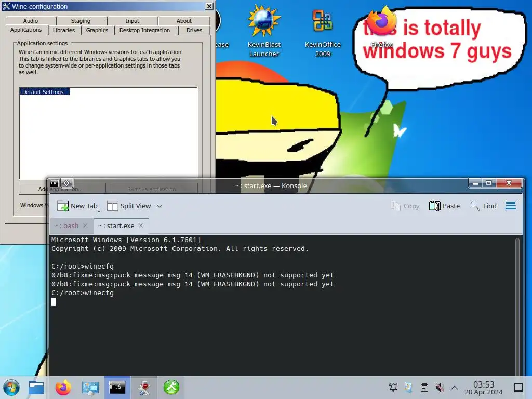
Task: Switch to the Graphics tab in Wine configuration
Action: point(97,30)
